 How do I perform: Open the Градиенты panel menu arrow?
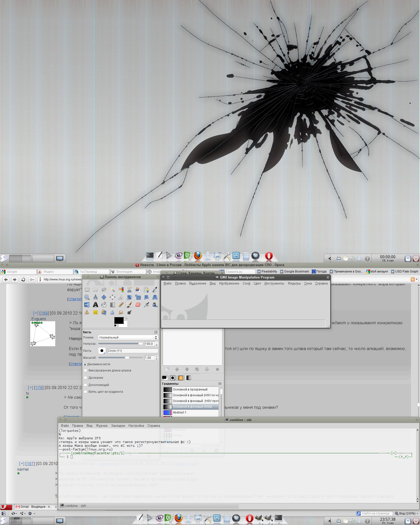pyautogui.click(x=220, y=384)
